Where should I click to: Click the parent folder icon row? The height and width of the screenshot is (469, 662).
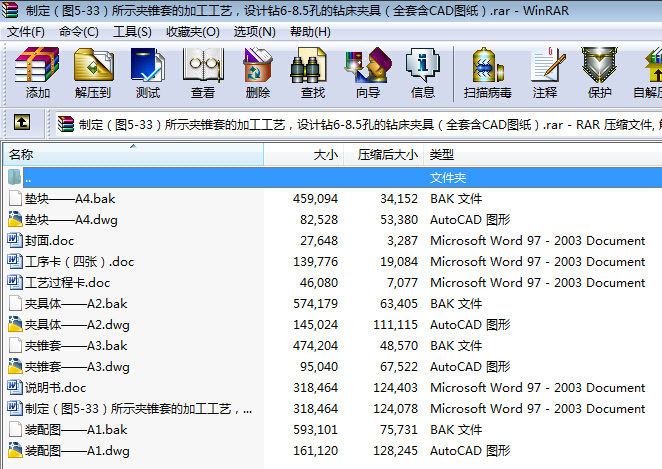[14, 177]
